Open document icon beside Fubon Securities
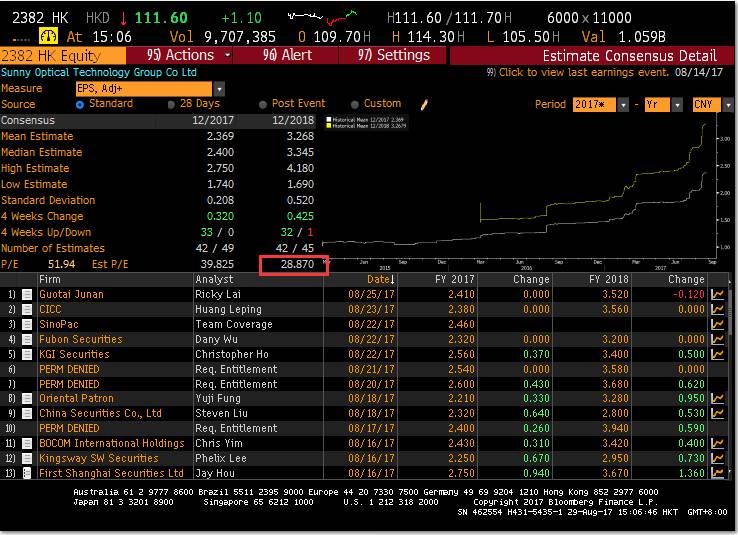Image resolution: width=738 pixels, height=535 pixels. click(x=27, y=339)
